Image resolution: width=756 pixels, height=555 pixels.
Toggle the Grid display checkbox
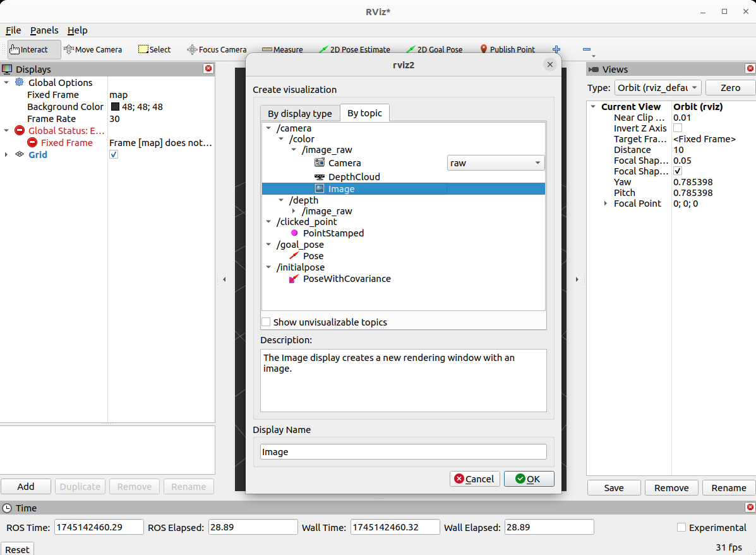click(x=114, y=154)
